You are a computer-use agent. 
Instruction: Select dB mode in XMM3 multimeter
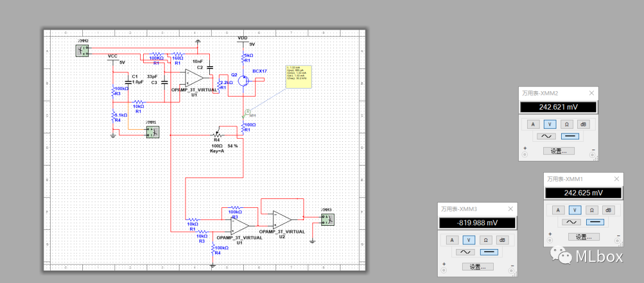503,240
